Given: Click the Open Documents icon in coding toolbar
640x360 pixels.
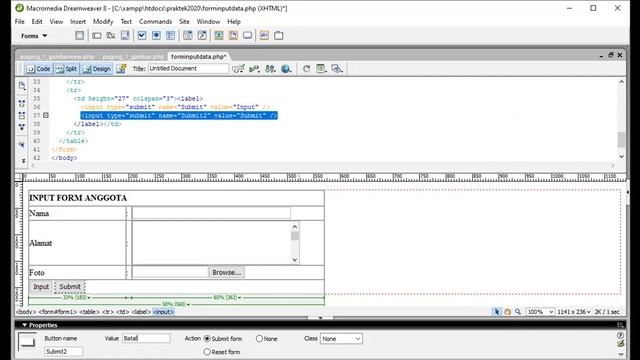Looking at the screenshot, I should [22, 86].
